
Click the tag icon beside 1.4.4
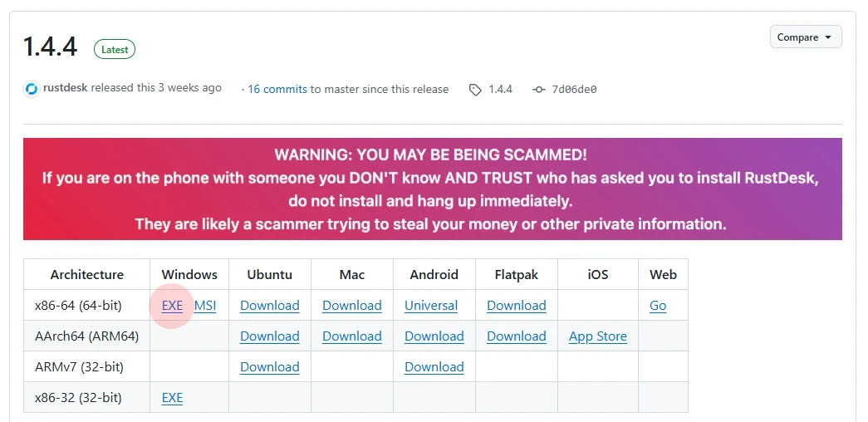coord(475,90)
